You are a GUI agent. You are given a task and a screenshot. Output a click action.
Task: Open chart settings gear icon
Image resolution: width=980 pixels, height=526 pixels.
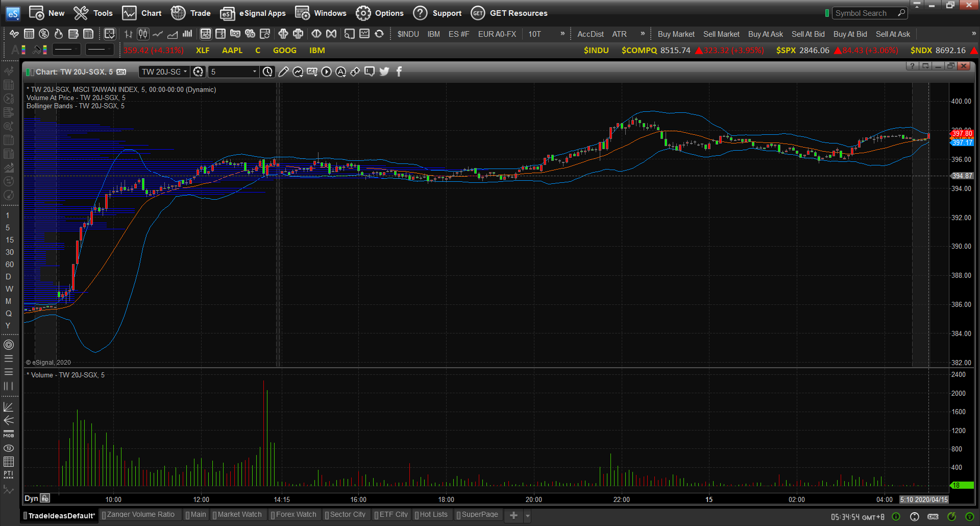[x=199, y=72]
